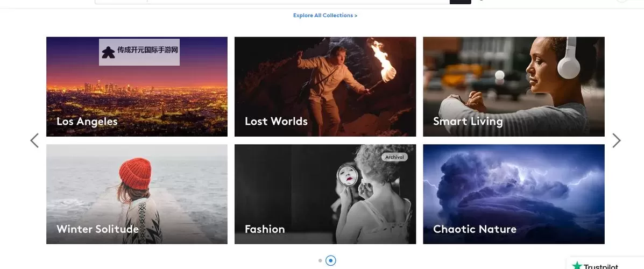The image size is (644, 269).
Task: Open the Lost Worlds collection
Action: (325, 87)
